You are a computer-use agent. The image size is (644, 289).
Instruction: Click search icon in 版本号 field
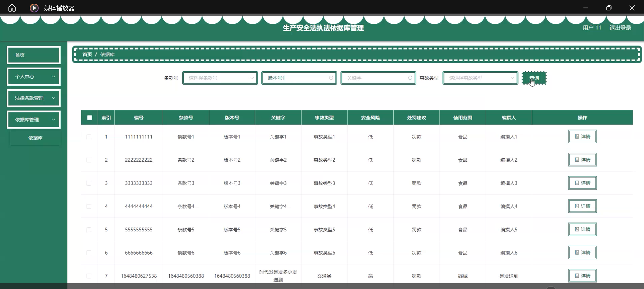click(331, 78)
